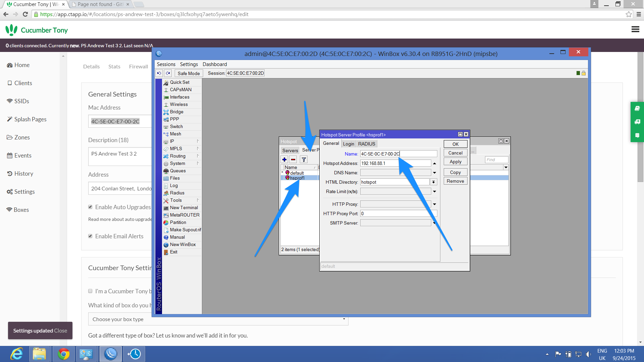644x362 pixels.
Task: Open Stats tab on box page
Action: 114,67
